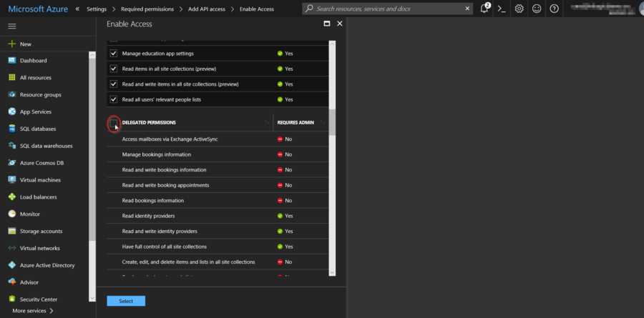Viewport: 644px width, 318px height.
Task: Open the notifications bell icon
Action: tap(484, 9)
